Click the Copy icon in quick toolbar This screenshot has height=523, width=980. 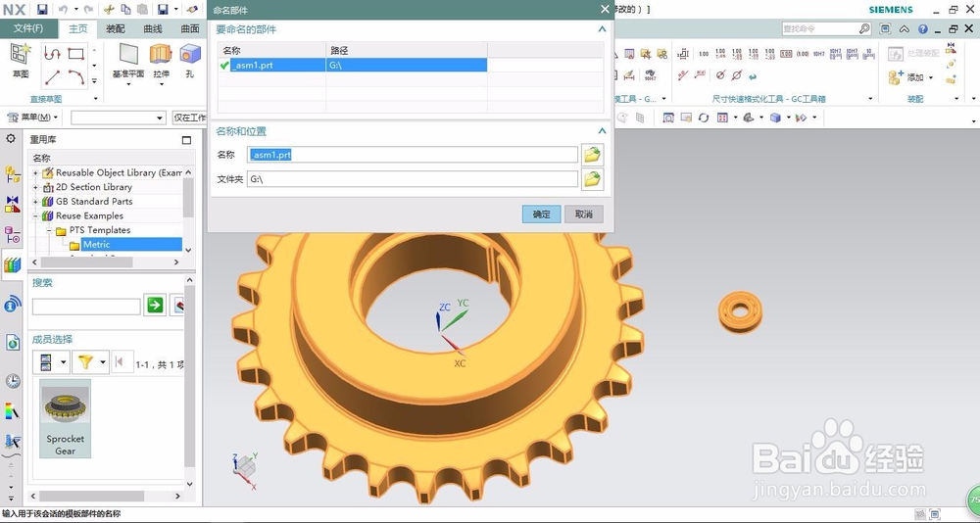(125, 10)
